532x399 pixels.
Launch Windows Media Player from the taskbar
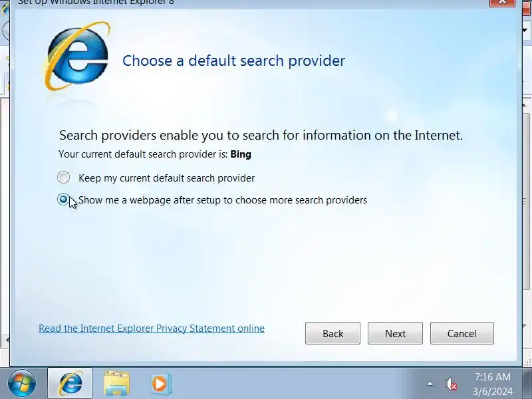(x=161, y=384)
